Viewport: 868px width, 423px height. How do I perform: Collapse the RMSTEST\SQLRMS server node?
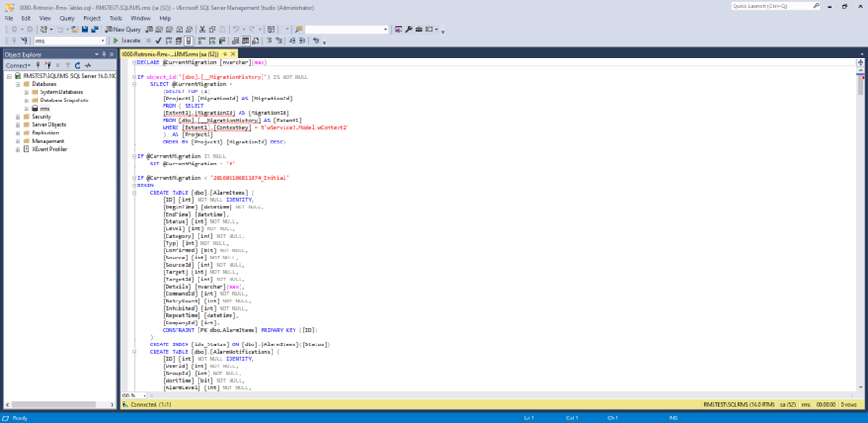(x=10, y=76)
